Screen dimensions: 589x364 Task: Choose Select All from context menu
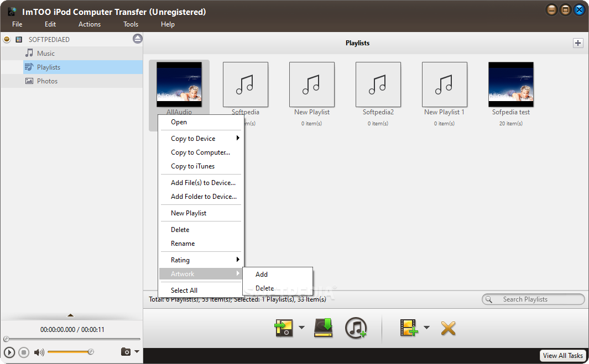pyautogui.click(x=201, y=291)
